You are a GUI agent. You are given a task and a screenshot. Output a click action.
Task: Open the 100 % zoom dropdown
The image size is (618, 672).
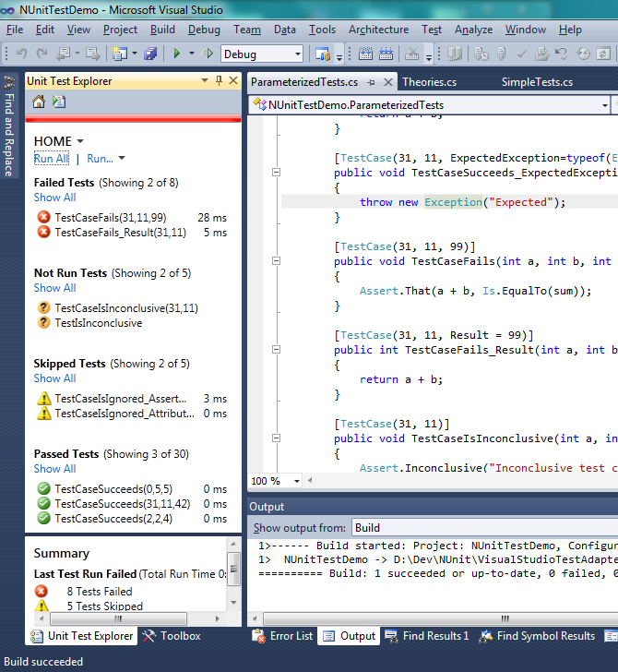point(297,481)
